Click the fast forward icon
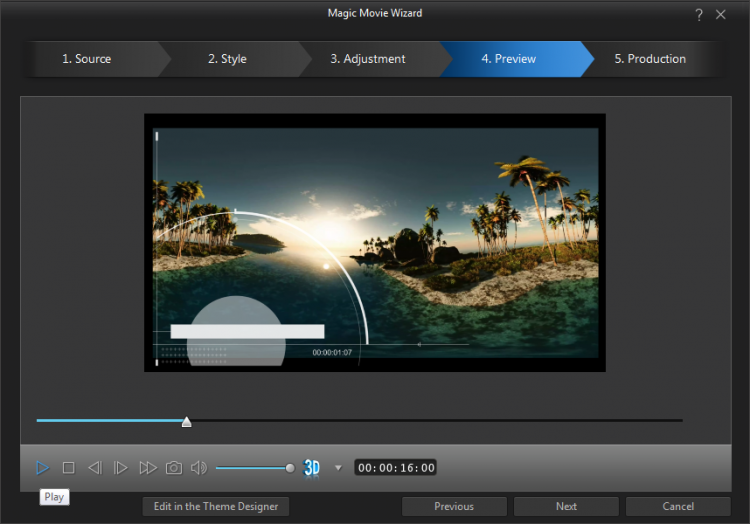This screenshot has height=524, width=750. [147, 467]
